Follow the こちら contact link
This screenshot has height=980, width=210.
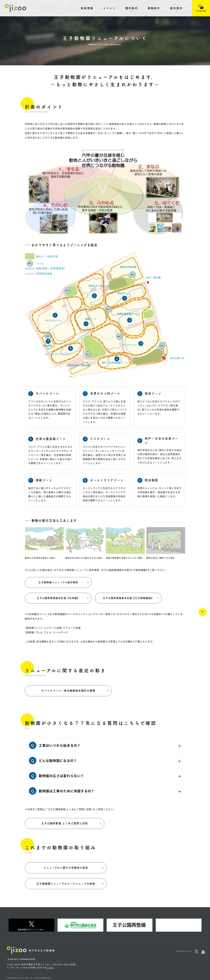[x=50, y=967]
